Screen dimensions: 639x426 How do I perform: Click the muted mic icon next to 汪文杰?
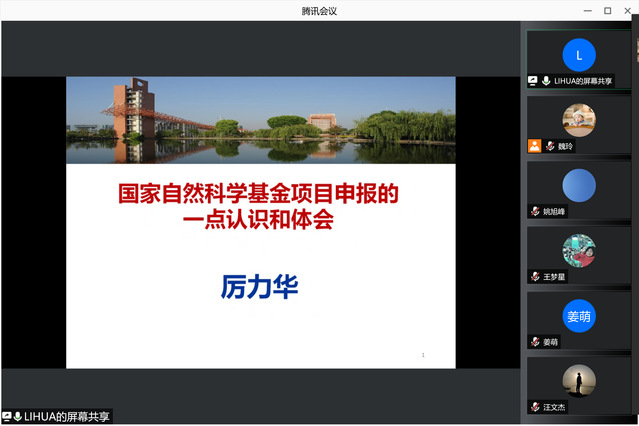click(x=535, y=407)
